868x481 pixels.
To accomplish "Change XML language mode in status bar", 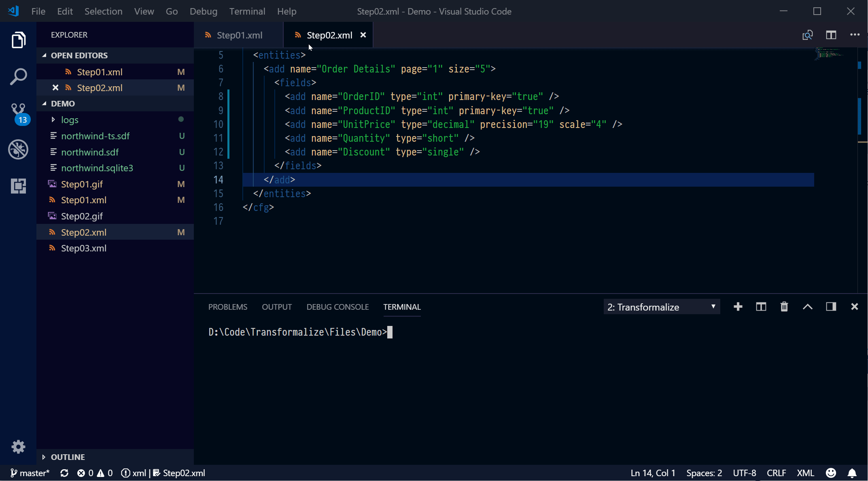I will [805, 473].
